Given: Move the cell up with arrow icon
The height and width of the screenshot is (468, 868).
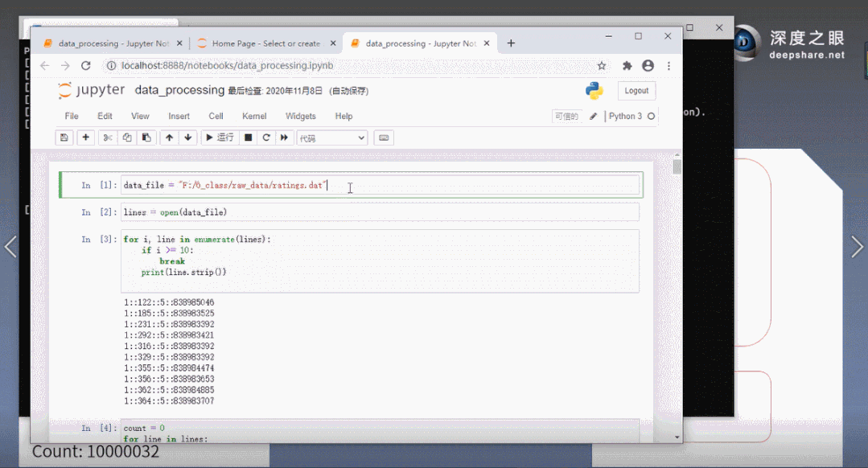Looking at the screenshot, I should point(169,138).
